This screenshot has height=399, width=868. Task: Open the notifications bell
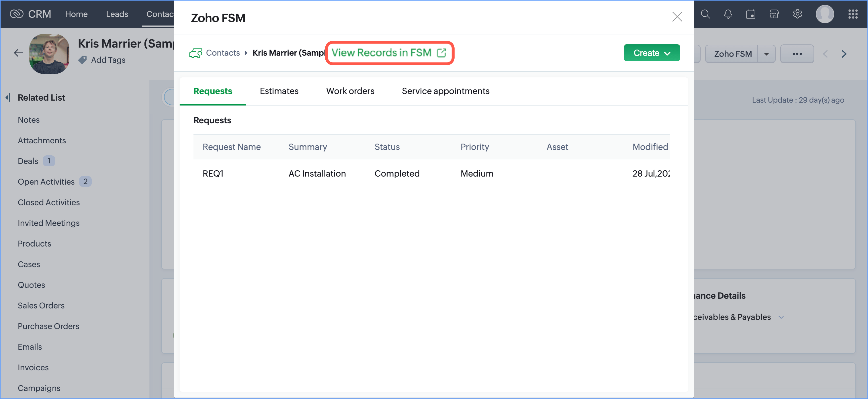coord(728,14)
